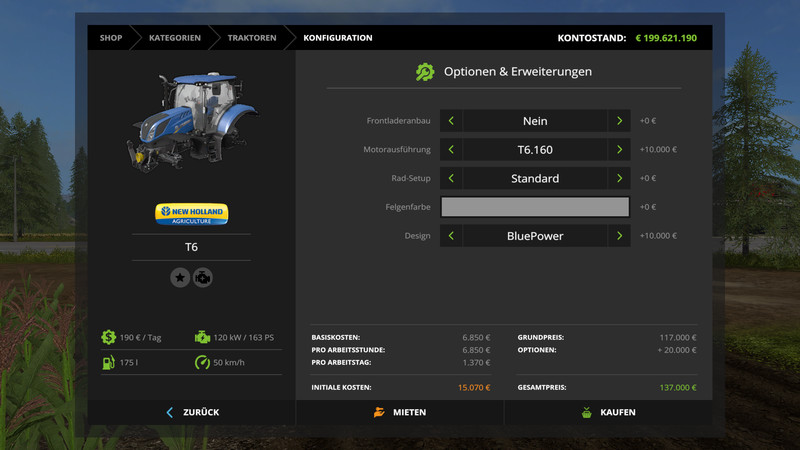Select previous Frontladeranbau option with left arrow

pos(451,121)
